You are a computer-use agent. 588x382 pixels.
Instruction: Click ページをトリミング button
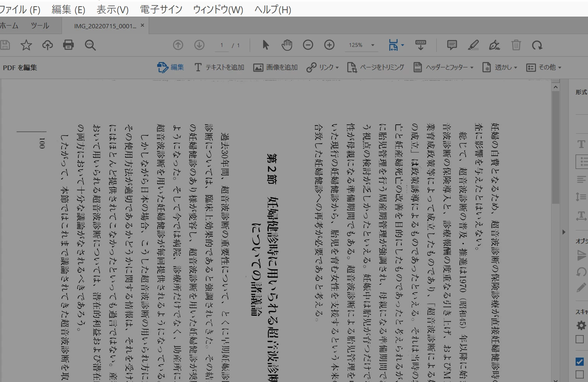[375, 67]
